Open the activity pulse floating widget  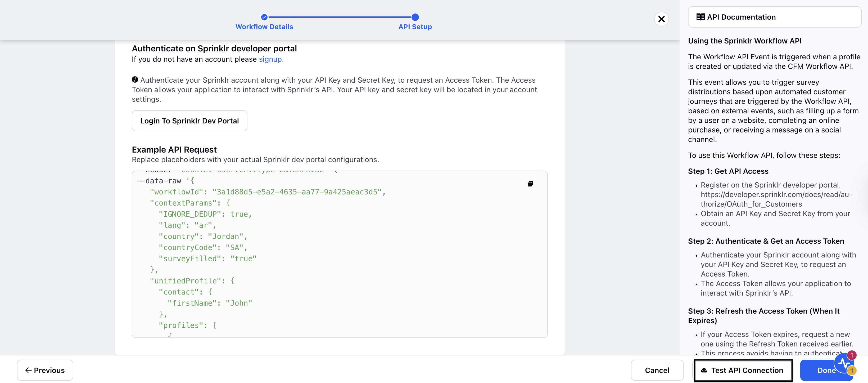[x=844, y=363]
